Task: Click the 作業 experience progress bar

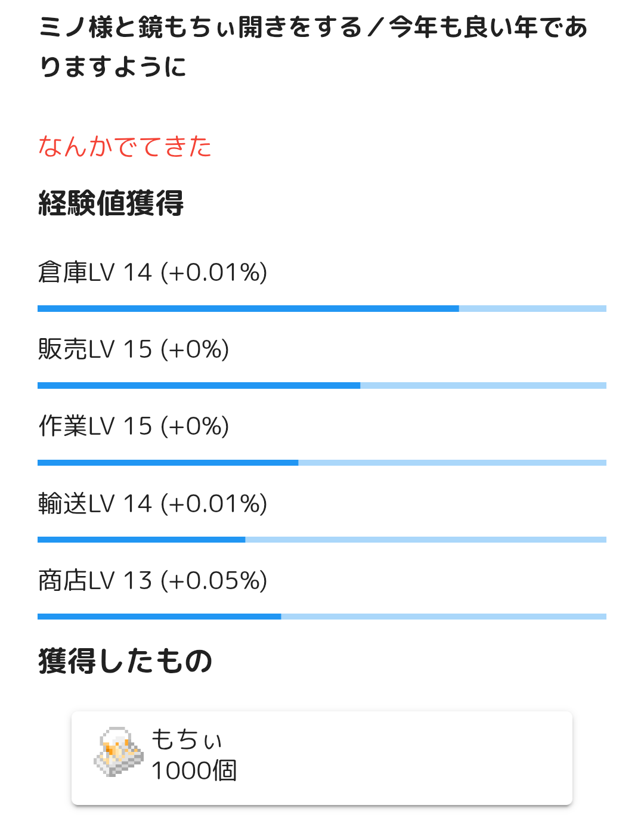Action: tap(322, 463)
